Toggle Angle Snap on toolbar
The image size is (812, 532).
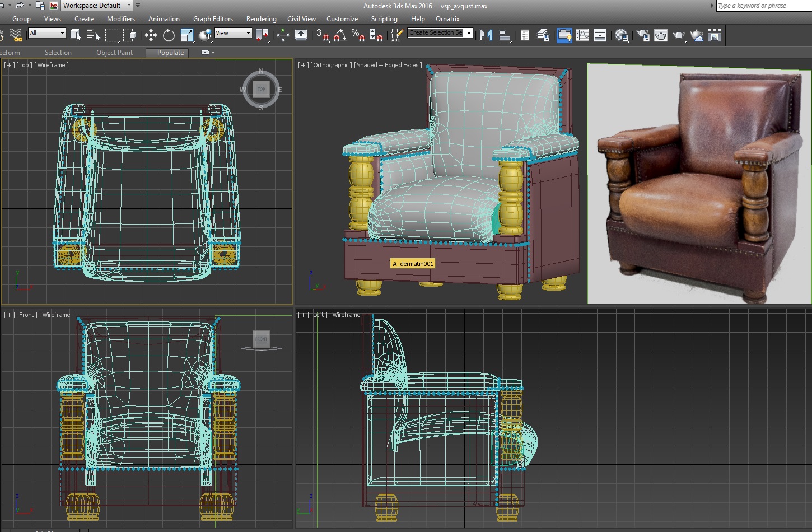[340, 35]
